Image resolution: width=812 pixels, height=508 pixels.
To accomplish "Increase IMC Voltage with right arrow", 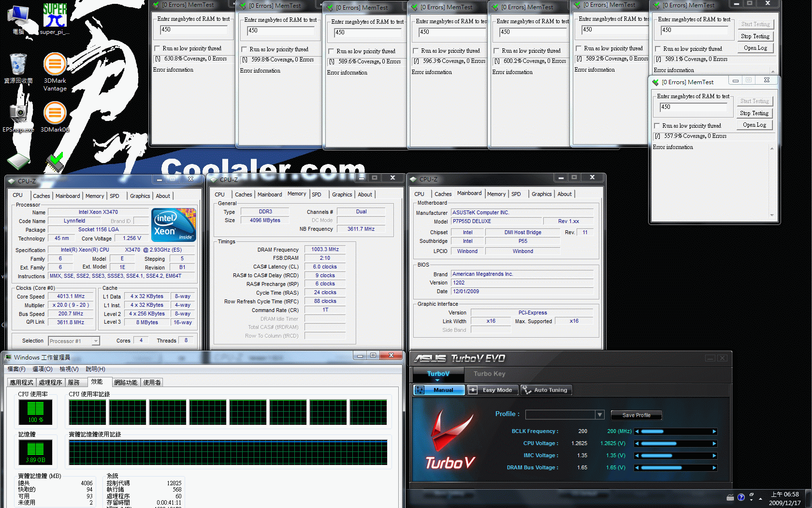I will (x=714, y=456).
